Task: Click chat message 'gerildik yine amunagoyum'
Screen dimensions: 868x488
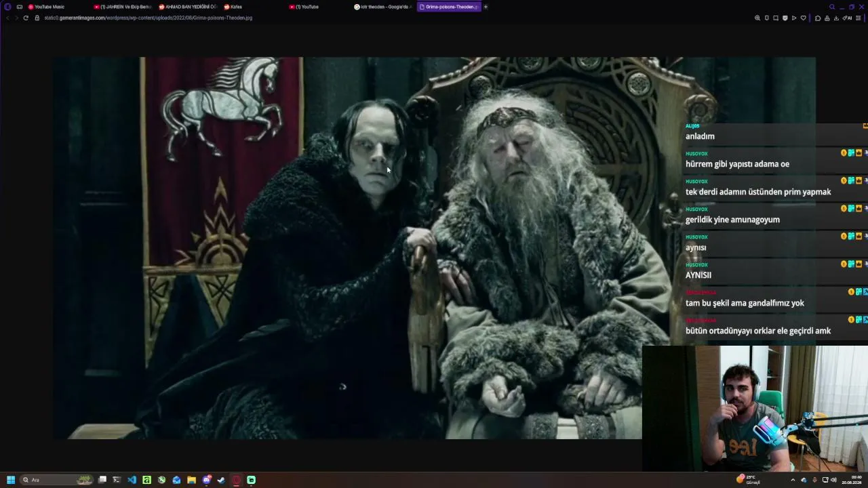Action: click(732, 220)
